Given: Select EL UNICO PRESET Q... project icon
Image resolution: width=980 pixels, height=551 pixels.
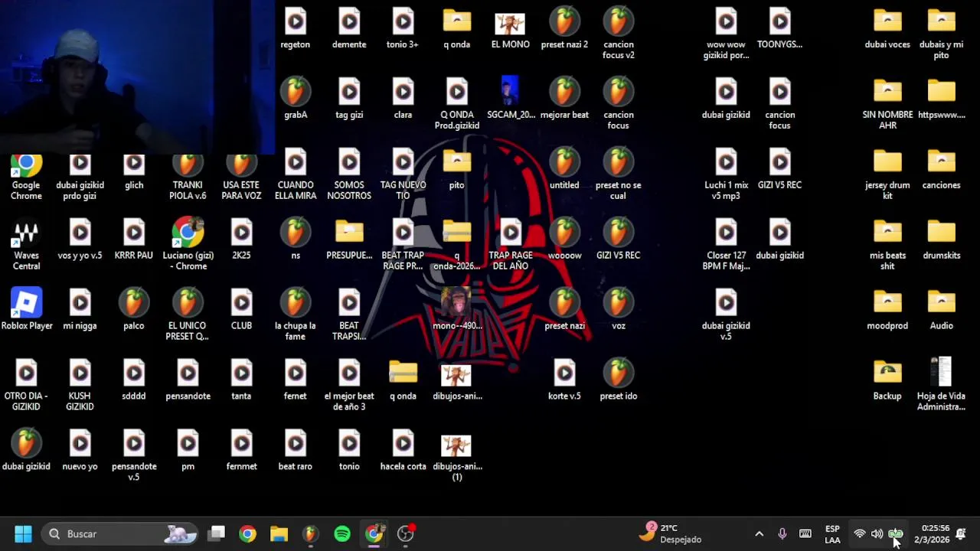Looking at the screenshot, I should coord(188,315).
